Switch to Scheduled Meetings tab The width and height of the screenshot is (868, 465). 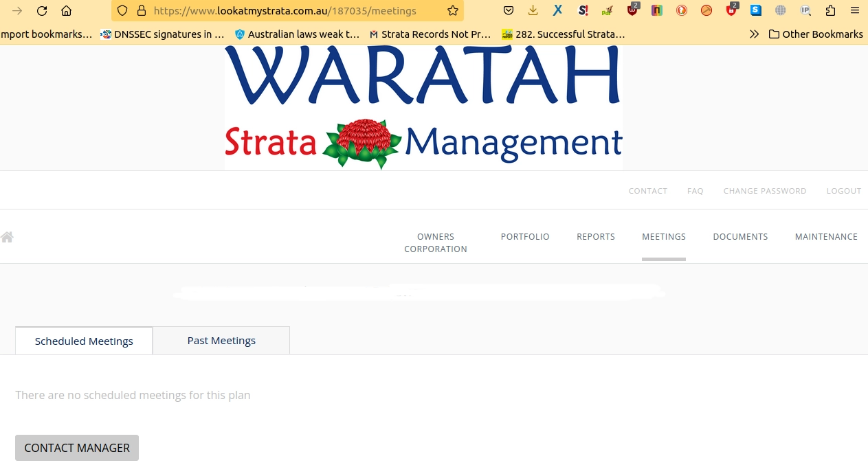coord(84,341)
